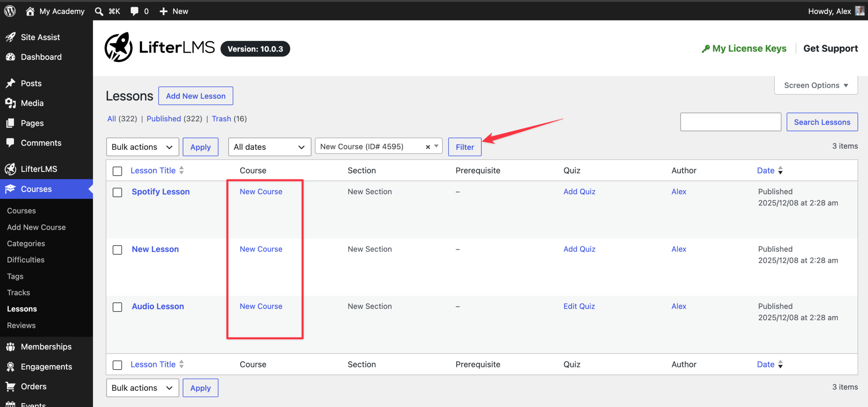Open Reviews in Courses submenu

tap(21, 325)
